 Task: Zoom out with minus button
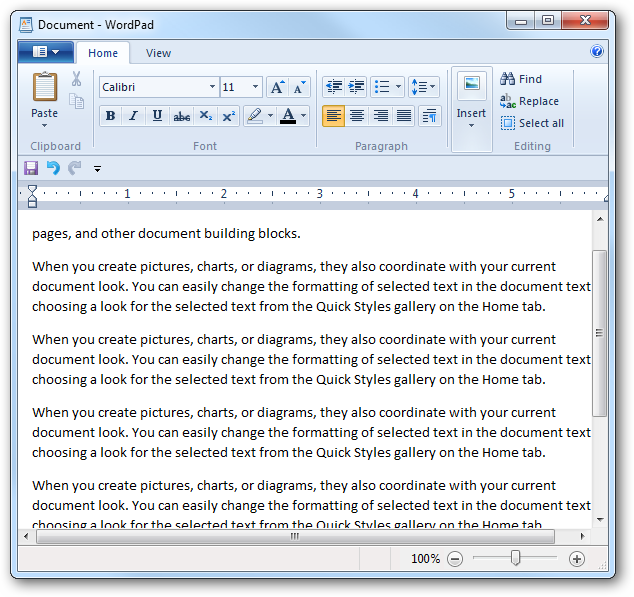pyautogui.click(x=455, y=559)
